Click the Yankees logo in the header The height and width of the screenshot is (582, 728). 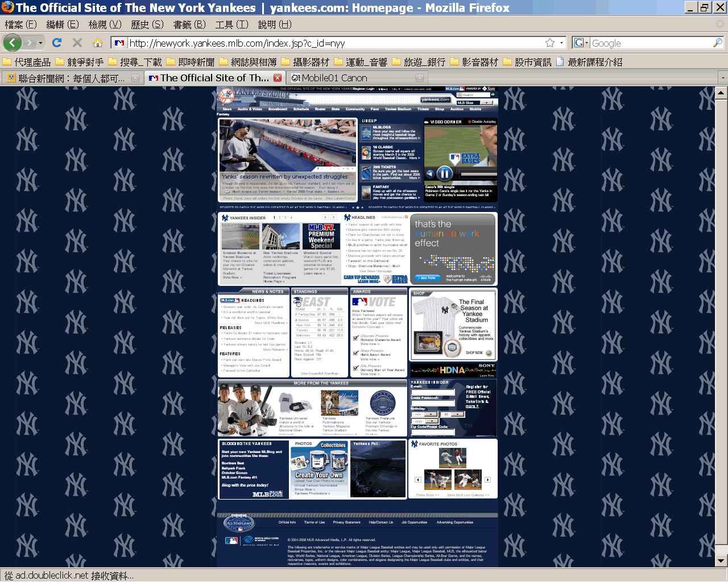(x=226, y=97)
